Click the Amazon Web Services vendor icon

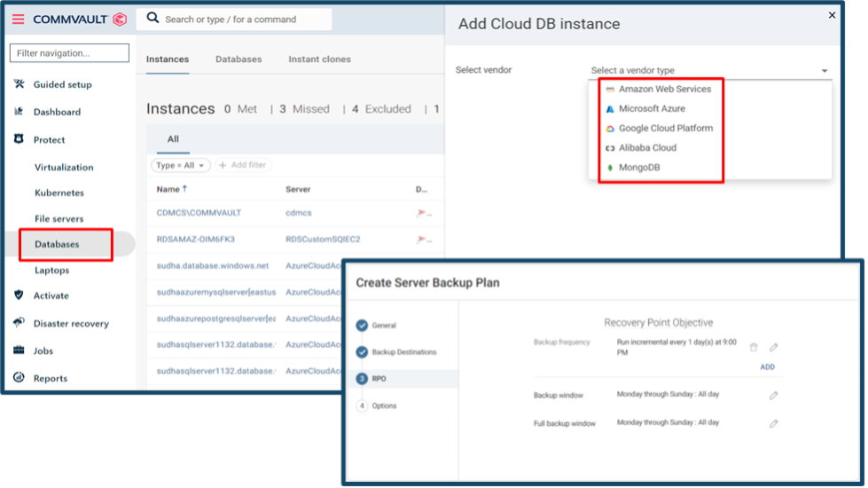[x=610, y=90]
